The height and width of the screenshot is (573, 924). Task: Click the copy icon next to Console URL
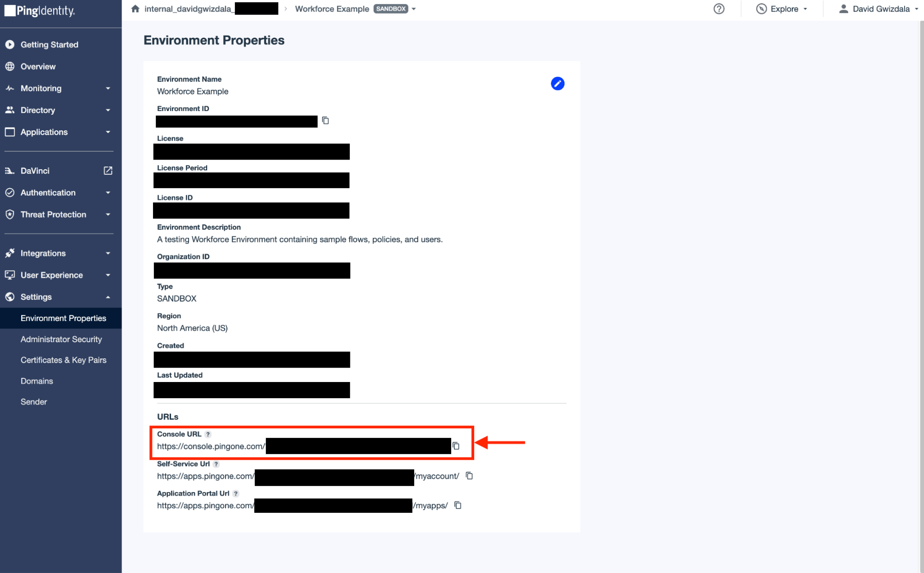456,446
